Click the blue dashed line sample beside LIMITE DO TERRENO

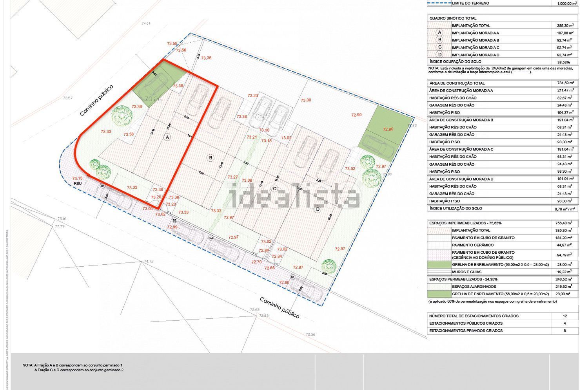click(x=439, y=4)
